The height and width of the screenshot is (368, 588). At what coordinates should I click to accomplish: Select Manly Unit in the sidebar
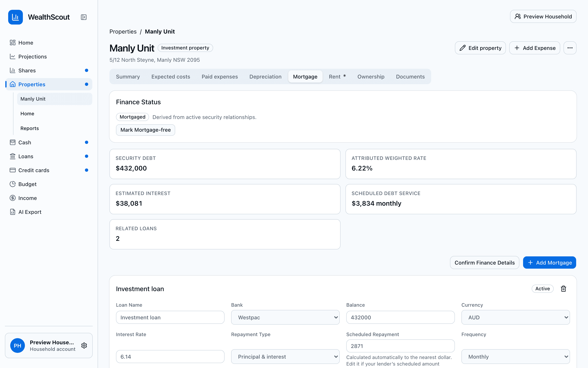coord(55,99)
